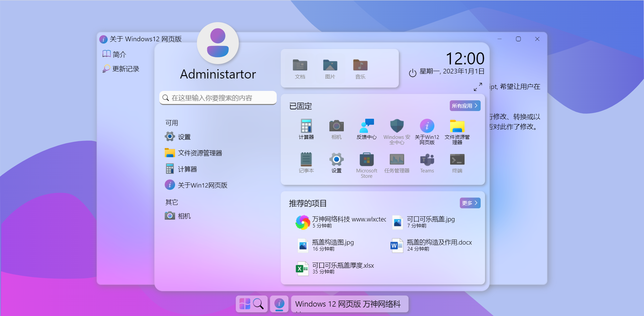This screenshot has height=316, width=644.
Task: Open Microsoft Store pinned app
Action: 367,165
